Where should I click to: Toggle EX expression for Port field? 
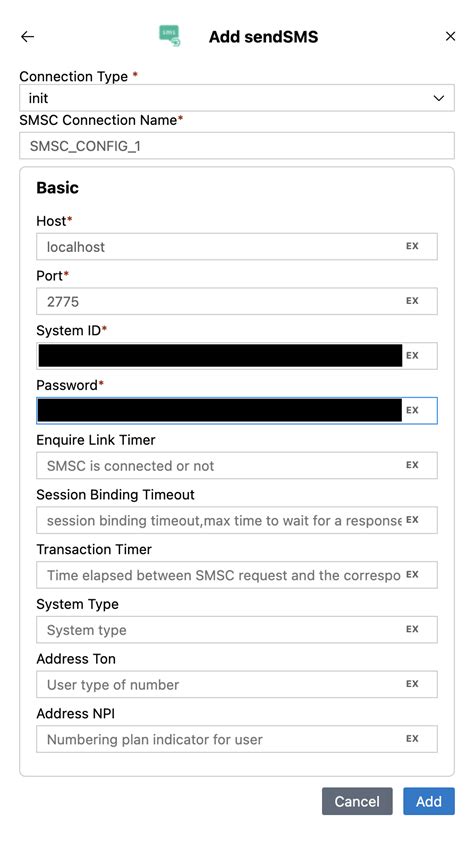(x=412, y=301)
